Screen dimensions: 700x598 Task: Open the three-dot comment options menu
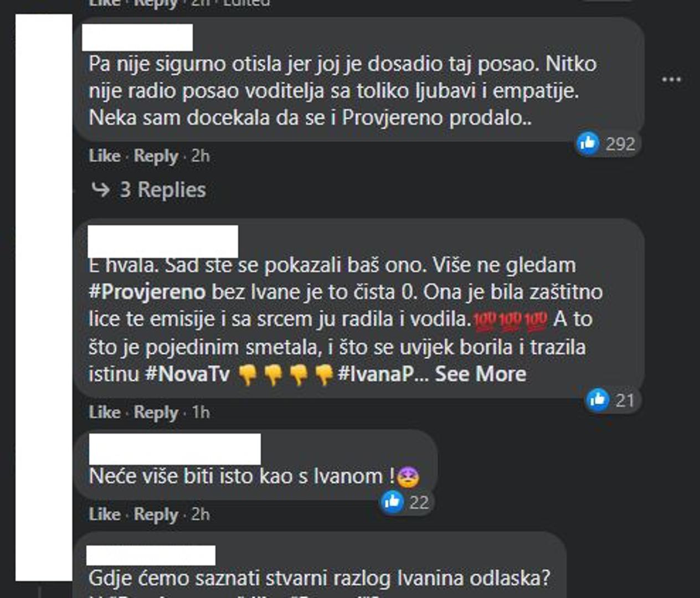pyautogui.click(x=671, y=80)
